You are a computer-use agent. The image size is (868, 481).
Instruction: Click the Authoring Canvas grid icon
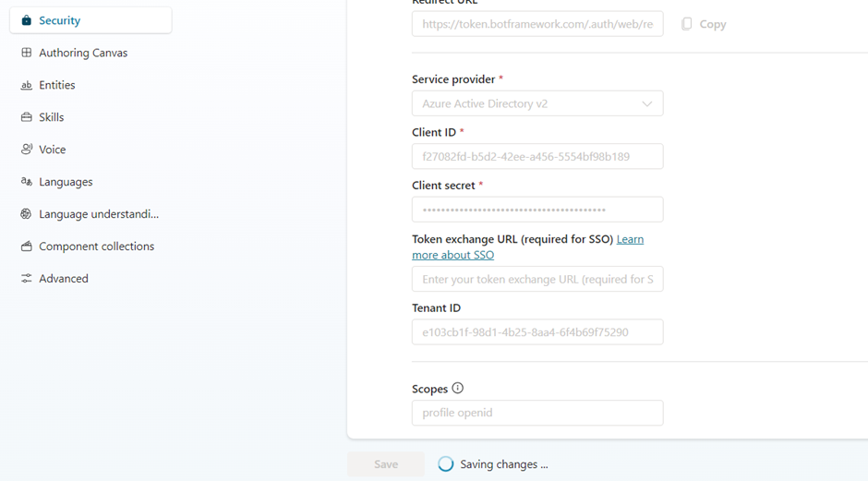[x=26, y=53]
